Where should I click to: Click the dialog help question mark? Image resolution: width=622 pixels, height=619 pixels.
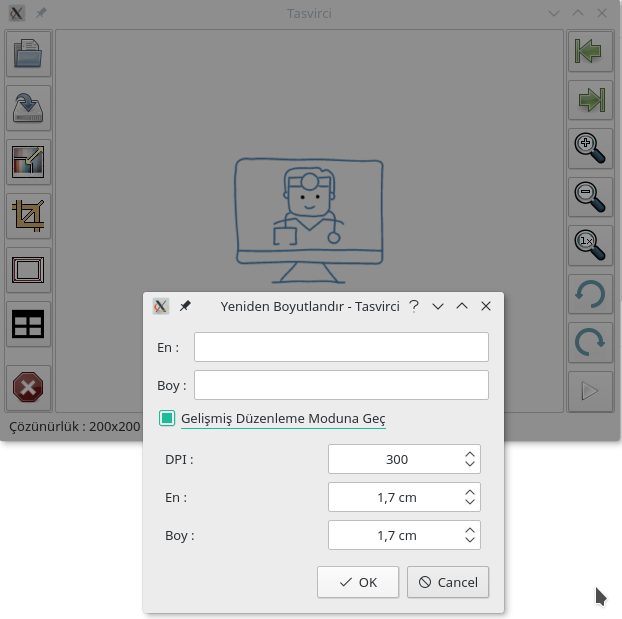(x=414, y=306)
